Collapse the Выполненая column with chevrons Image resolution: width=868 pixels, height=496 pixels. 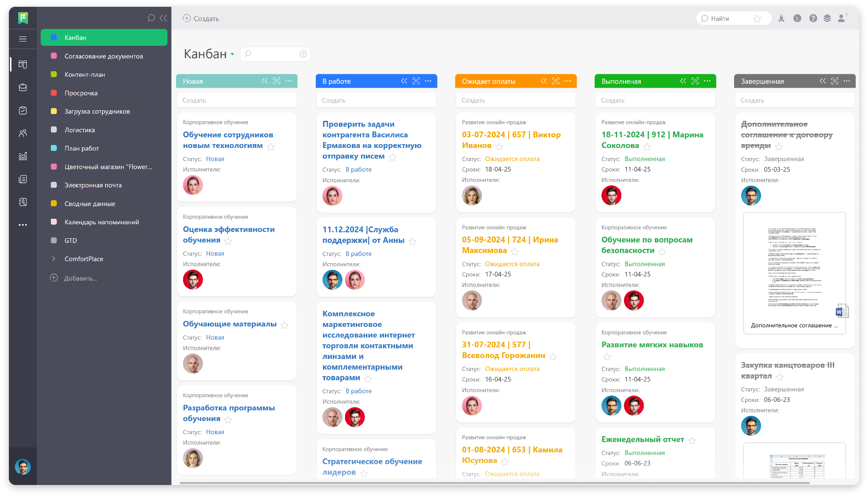(683, 81)
